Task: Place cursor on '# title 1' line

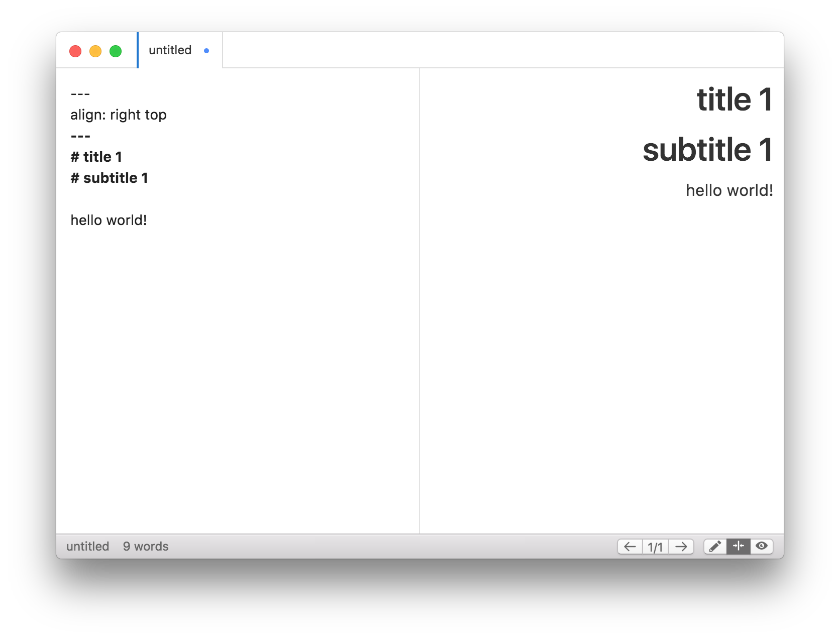Action: (96, 157)
